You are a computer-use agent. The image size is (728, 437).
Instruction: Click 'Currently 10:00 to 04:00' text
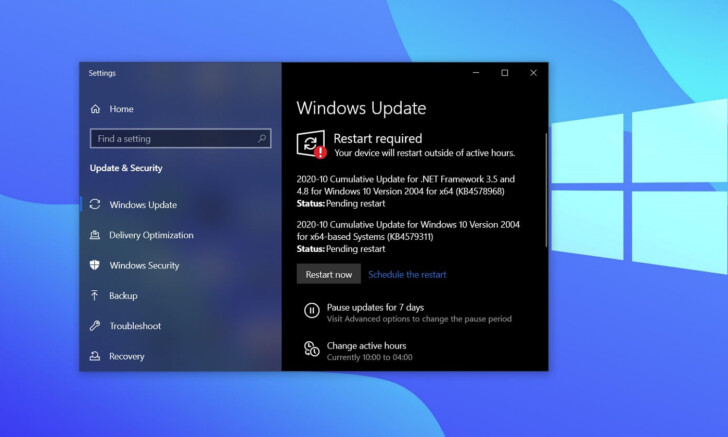point(370,357)
